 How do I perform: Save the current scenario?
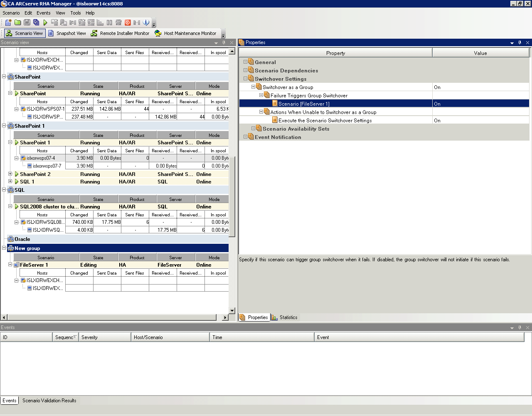click(26, 22)
